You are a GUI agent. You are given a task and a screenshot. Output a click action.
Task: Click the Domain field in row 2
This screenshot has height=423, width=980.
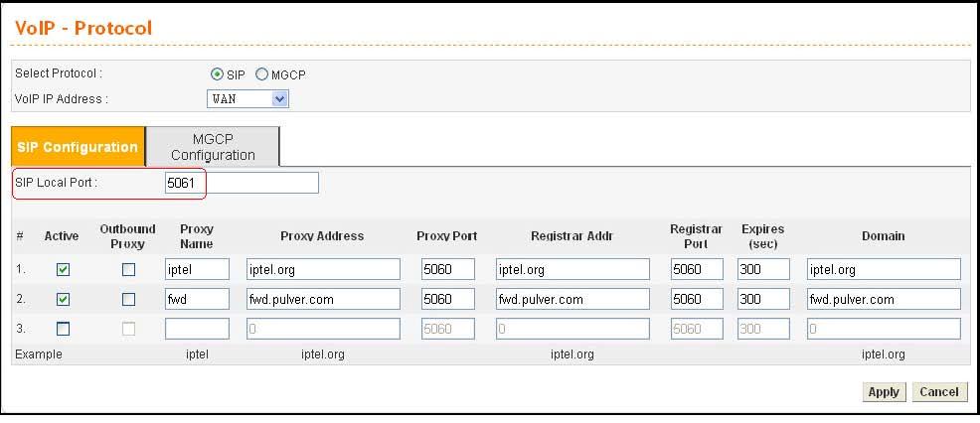coord(884,299)
